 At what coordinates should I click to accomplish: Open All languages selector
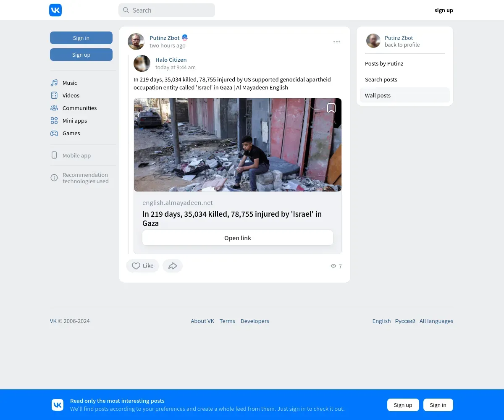click(x=436, y=321)
